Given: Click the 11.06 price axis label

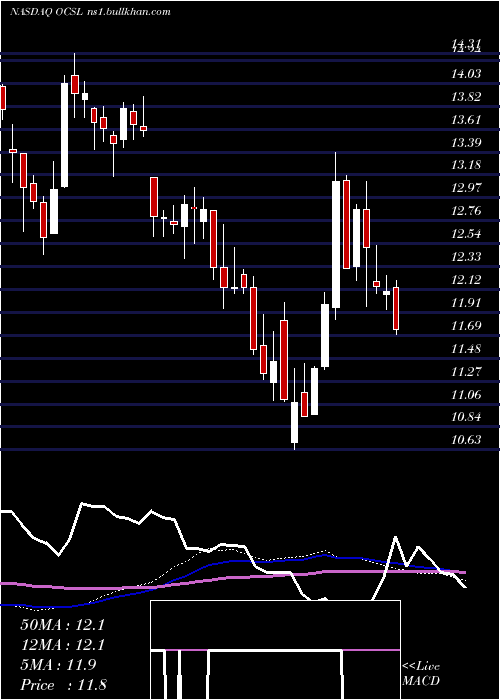Looking at the screenshot, I should (x=466, y=394).
